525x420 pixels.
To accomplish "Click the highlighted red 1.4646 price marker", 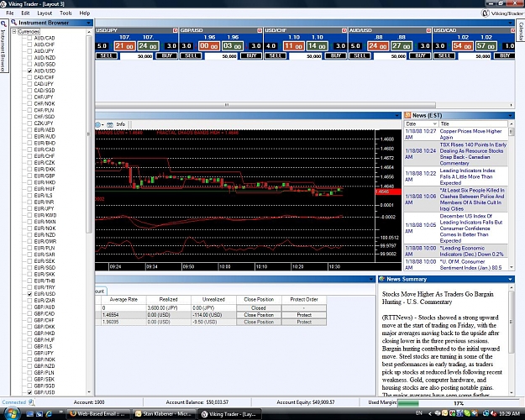I will click(388, 192).
